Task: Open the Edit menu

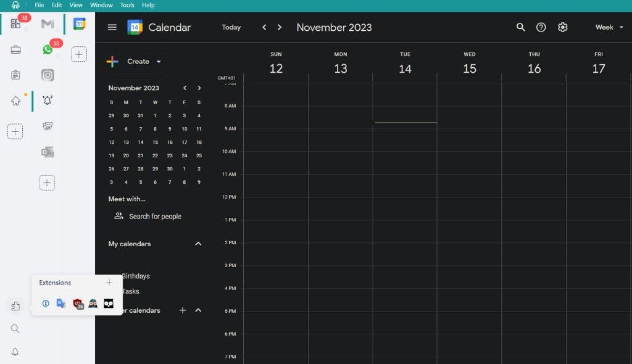Action: coord(57,5)
